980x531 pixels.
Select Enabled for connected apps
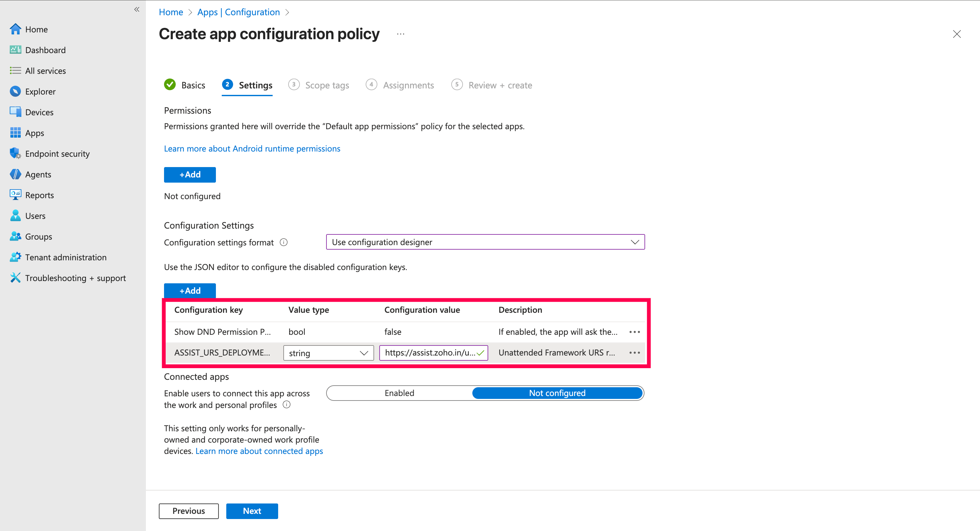tap(399, 393)
